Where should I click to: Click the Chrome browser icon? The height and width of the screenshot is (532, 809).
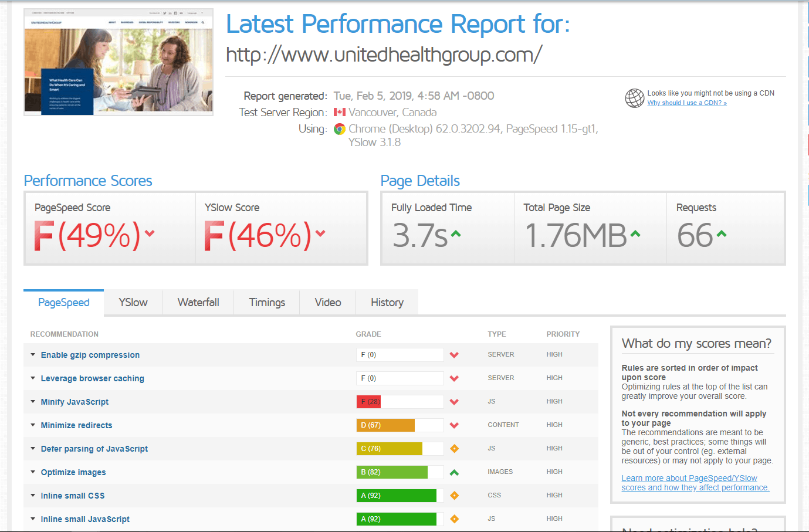(x=340, y=129)
